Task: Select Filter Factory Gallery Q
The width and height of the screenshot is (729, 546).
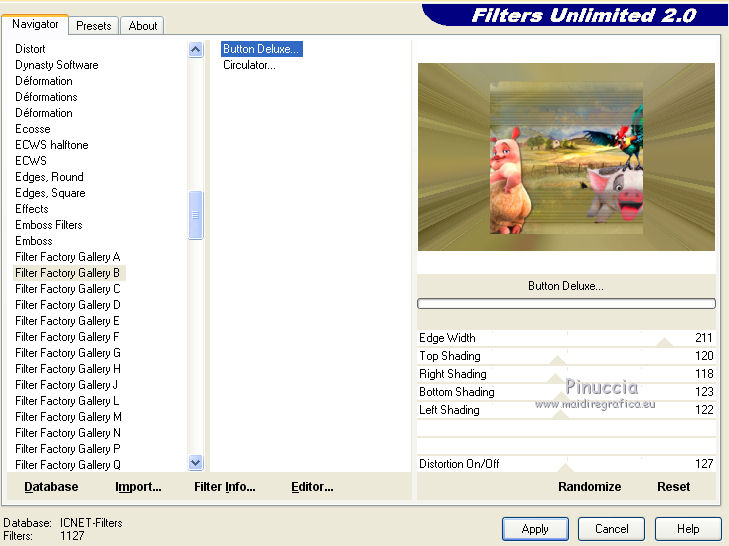Action: point(68,465)
